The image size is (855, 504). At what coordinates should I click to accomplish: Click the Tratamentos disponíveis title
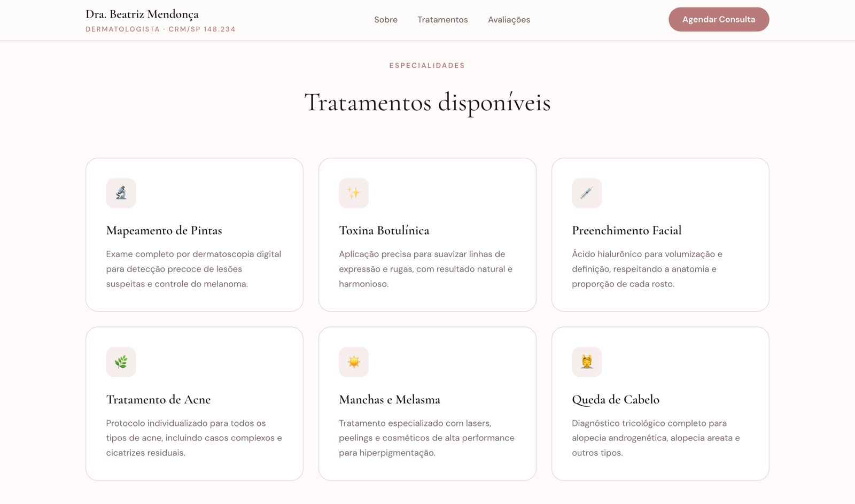[427, 103]
